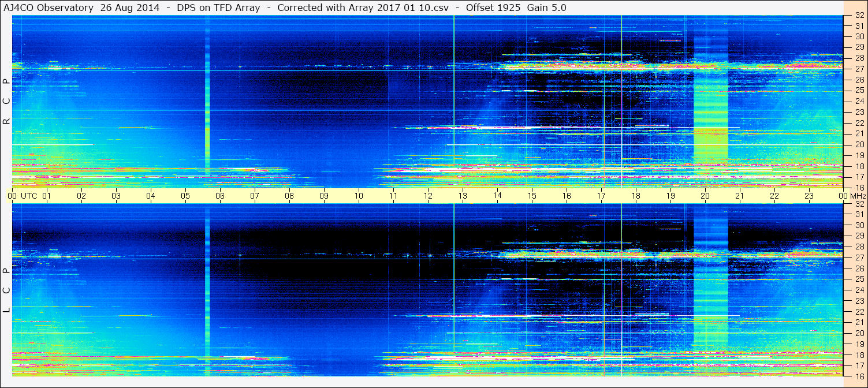Click the 17 MHz label on the LCP scale
Viewport: 868px width, 388px height.
coord(859,365)
